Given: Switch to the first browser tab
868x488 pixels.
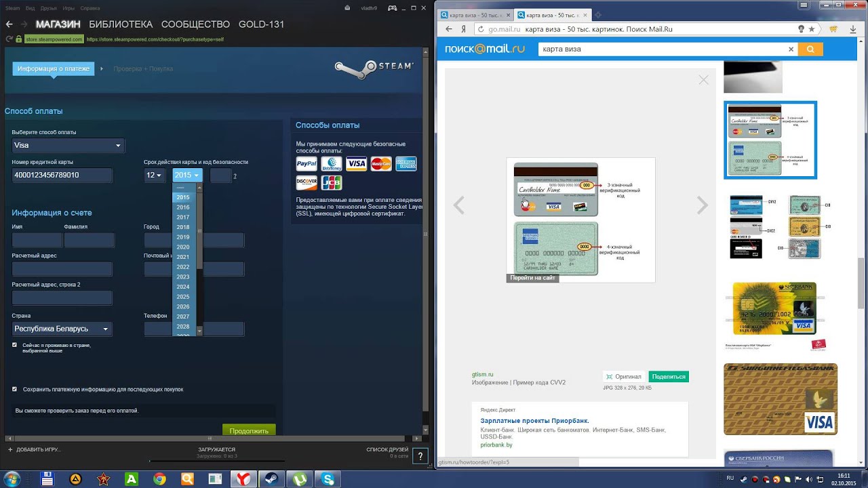Looking at the screenshot, I should click(475, 15).
